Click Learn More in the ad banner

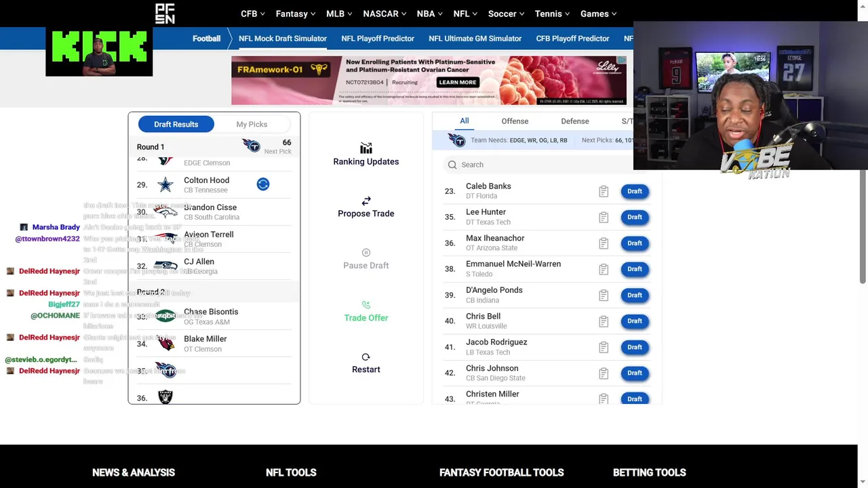[458, 82]
